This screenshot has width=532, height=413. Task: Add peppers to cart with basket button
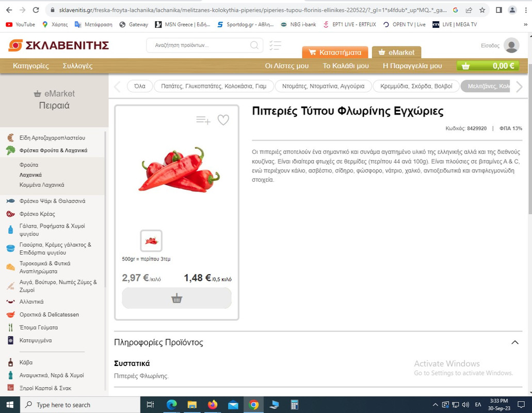tap(177, 298)
